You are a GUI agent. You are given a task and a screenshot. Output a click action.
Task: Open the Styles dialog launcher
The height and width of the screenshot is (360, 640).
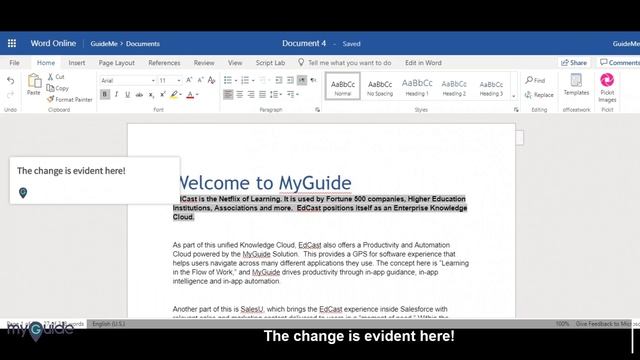[516, 110]
